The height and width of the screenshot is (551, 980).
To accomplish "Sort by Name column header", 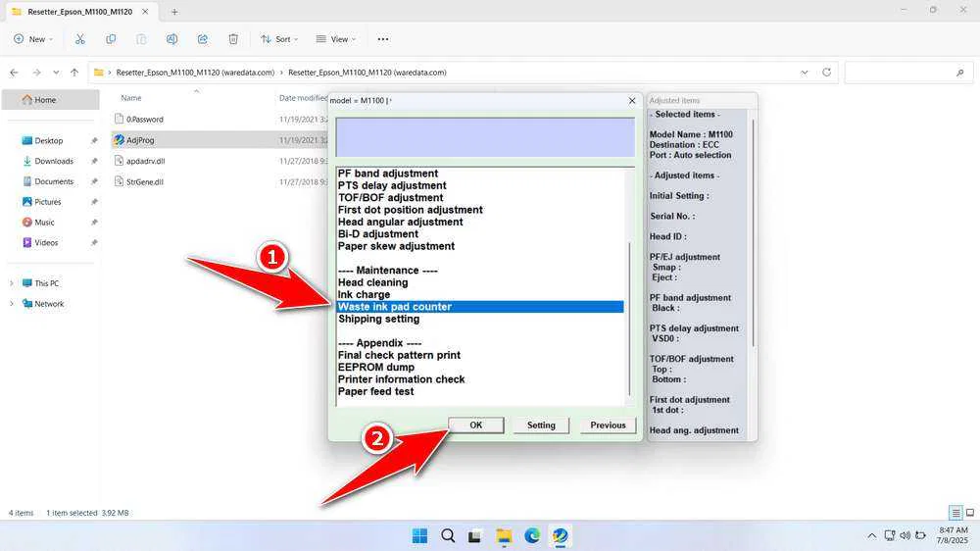I will click(x=130, y=98).
